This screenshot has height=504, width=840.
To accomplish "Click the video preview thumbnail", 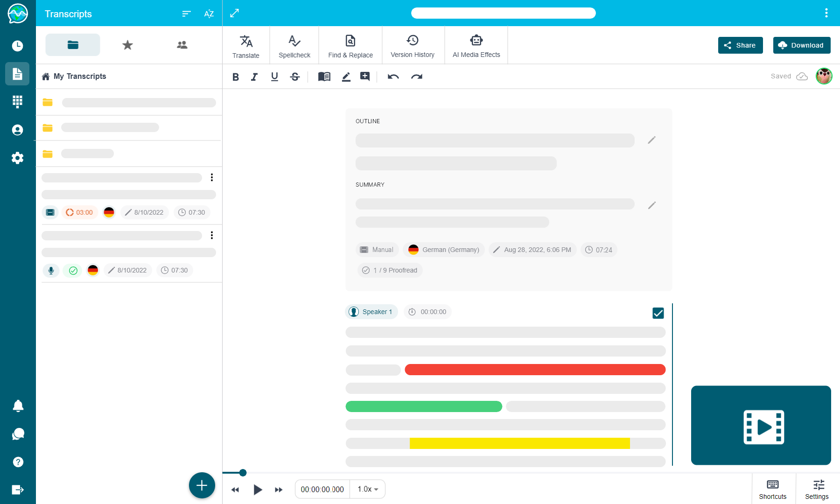I will [x=761, y=425].
